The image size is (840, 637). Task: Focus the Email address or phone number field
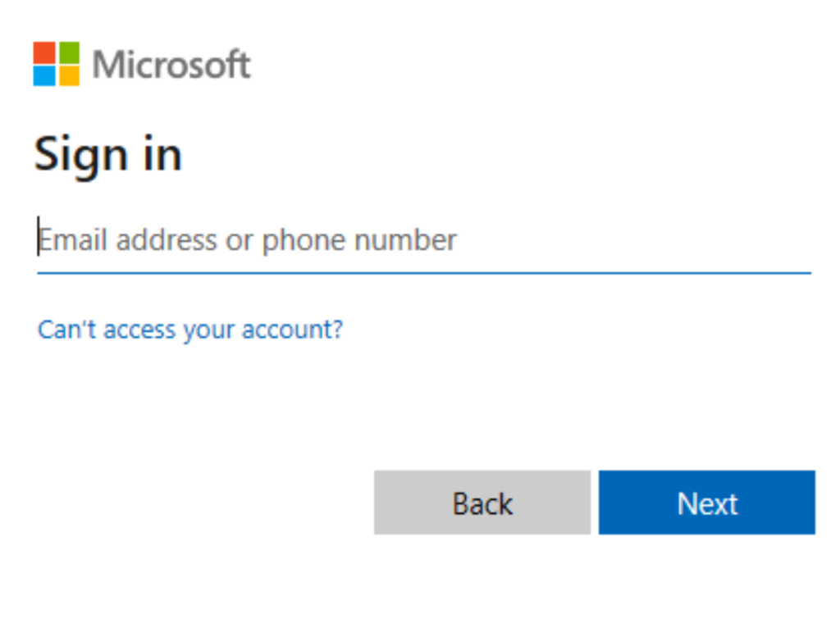point(424,239)
